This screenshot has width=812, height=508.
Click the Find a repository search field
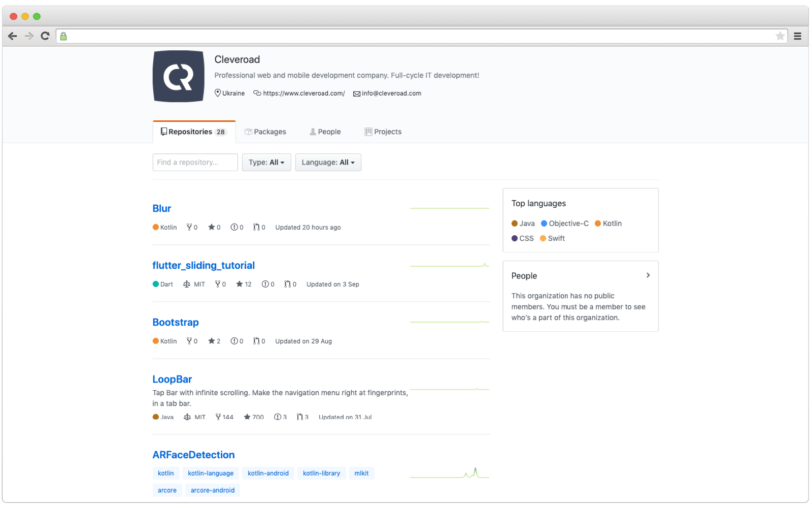(x=195, y=162)
